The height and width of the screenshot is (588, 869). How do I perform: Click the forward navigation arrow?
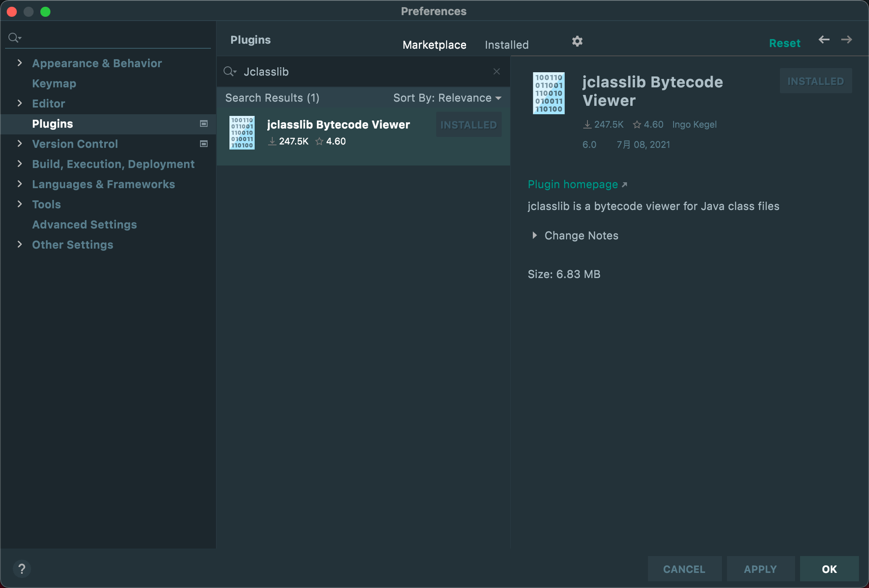point(846,40)
